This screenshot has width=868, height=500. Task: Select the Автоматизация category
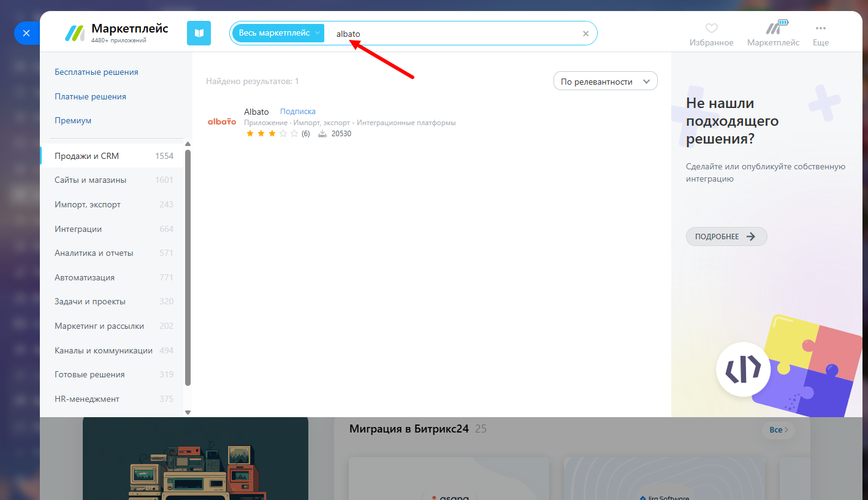[x=85, y=277]
